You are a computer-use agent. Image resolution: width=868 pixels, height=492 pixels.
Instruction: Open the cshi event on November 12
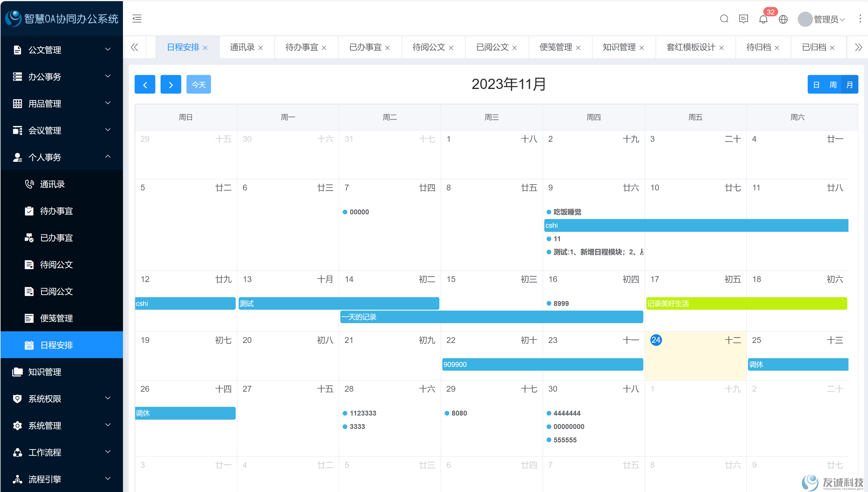click(x=185, y=303)
